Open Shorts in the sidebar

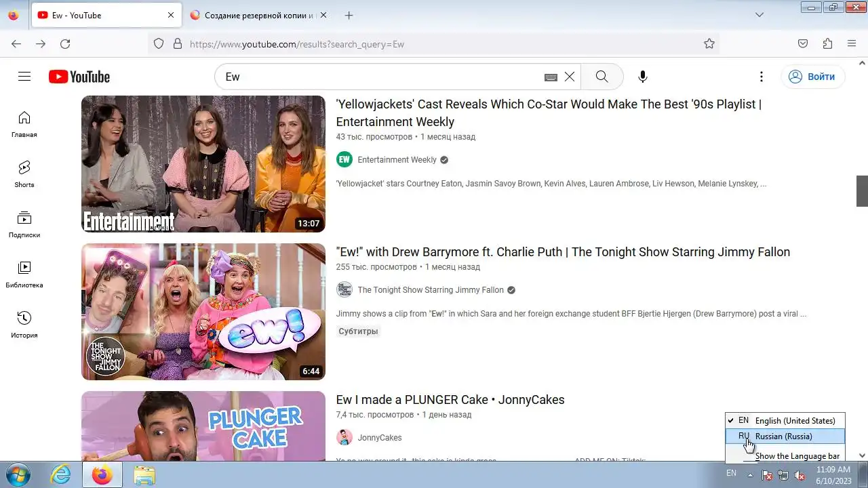click(x=24, y=175)
